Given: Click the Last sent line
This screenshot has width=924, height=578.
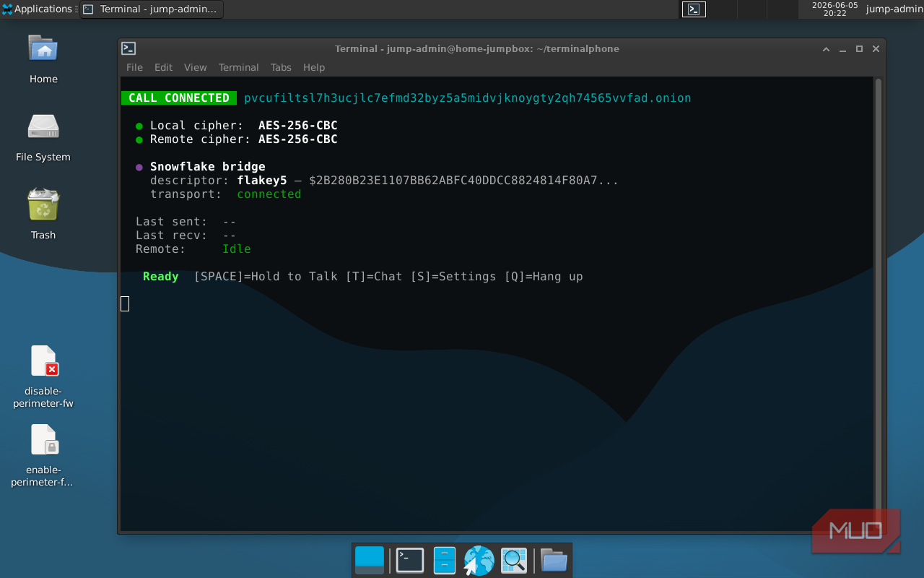Looking at the screenshot, I should (x=186, y=222).
